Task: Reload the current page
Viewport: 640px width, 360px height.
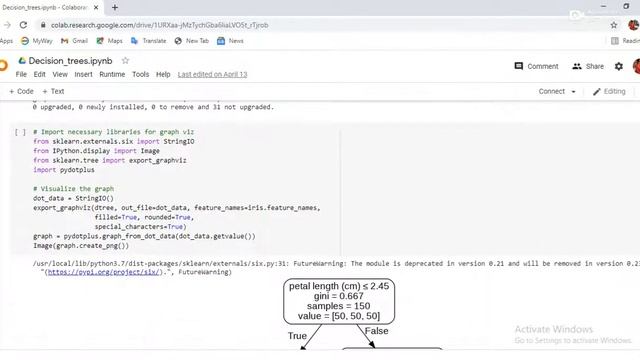Action: point(23,25)
